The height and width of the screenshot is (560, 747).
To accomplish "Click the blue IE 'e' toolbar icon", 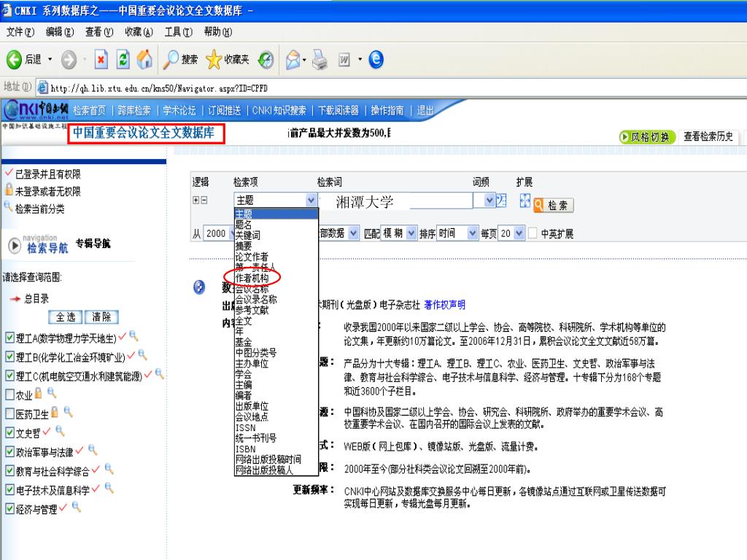I will coord(376,60).
